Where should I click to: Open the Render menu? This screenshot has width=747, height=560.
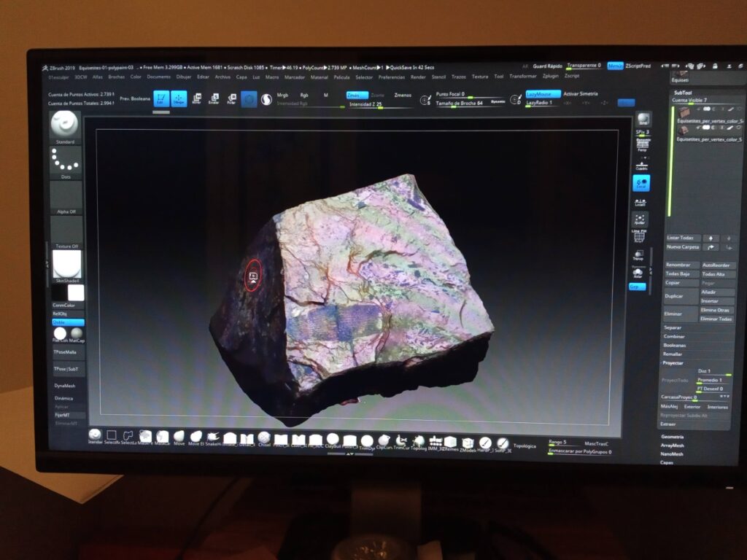418,77
